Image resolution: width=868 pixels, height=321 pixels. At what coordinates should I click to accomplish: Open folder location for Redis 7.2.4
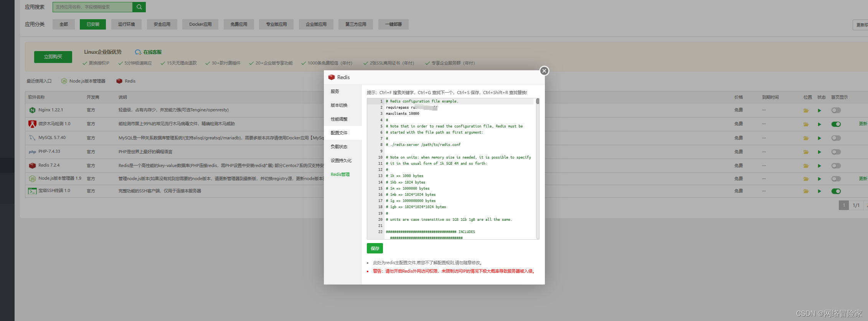pyautogui.click(x=806, y=166)
